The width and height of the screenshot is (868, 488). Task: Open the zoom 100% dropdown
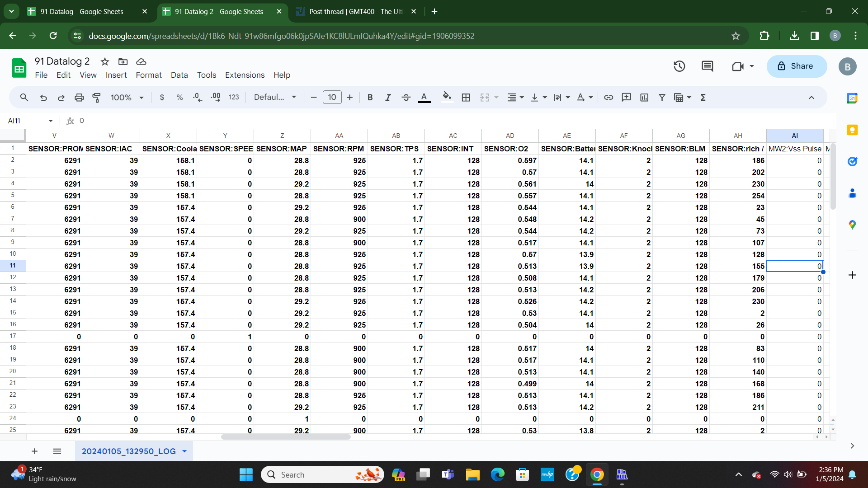click(127, 97)
